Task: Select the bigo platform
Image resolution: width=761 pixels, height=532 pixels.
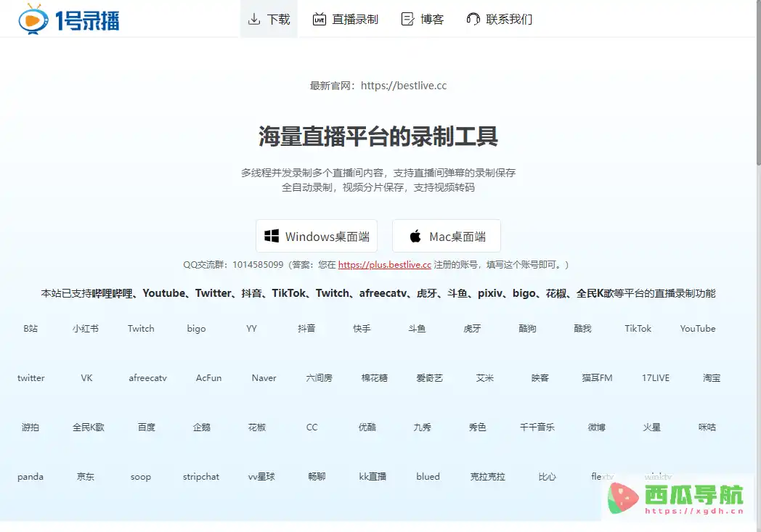Action: [x=196, y=329]
